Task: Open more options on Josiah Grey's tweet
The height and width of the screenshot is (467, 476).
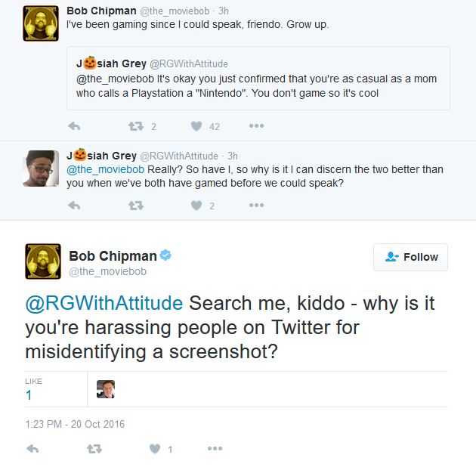Action: [x=256, y=206]
